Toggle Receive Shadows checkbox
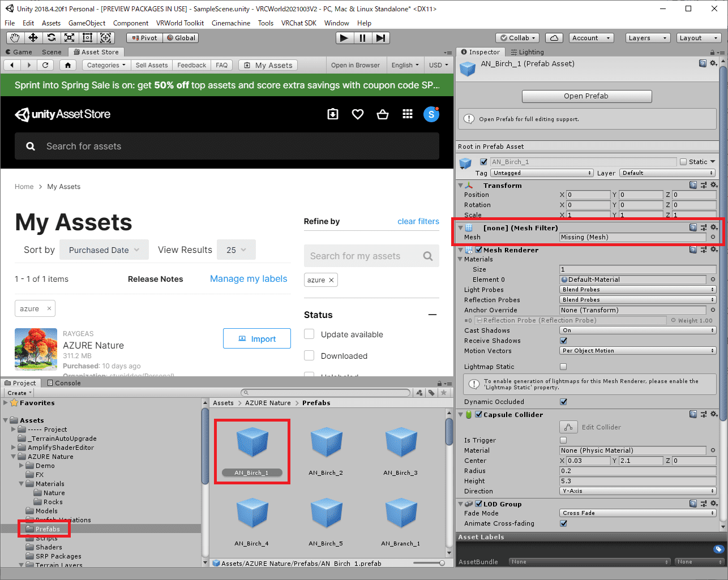This screenshot has height=580, width=728. (563, 341)
